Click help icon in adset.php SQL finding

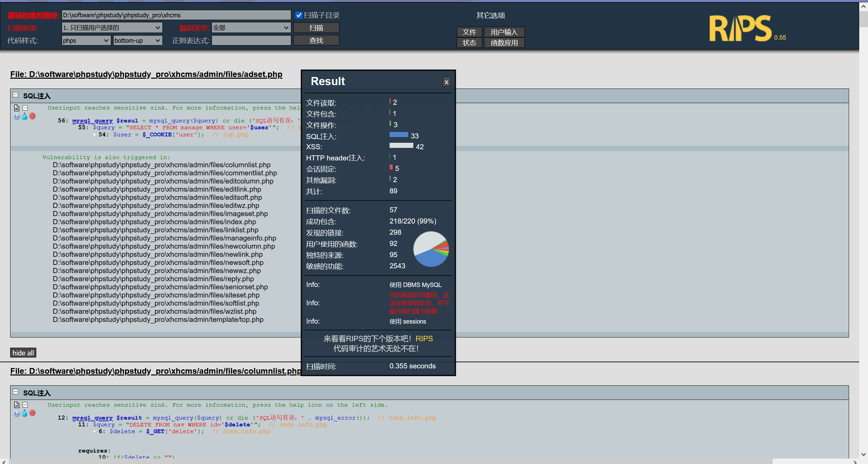(17, 116)
